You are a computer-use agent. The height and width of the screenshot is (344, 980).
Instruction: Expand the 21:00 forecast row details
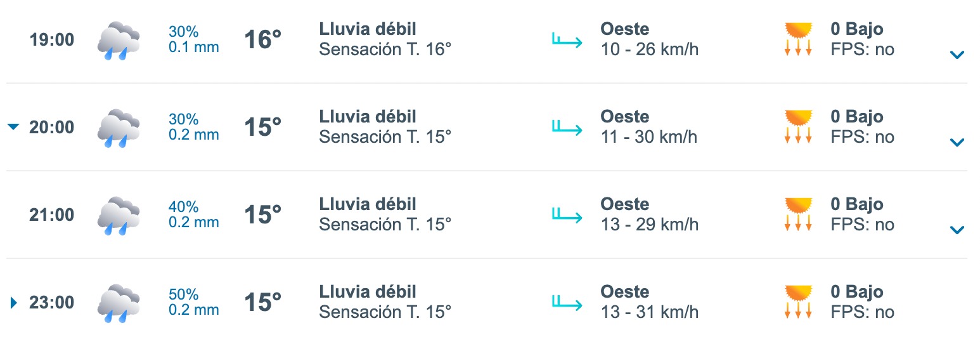957,230
